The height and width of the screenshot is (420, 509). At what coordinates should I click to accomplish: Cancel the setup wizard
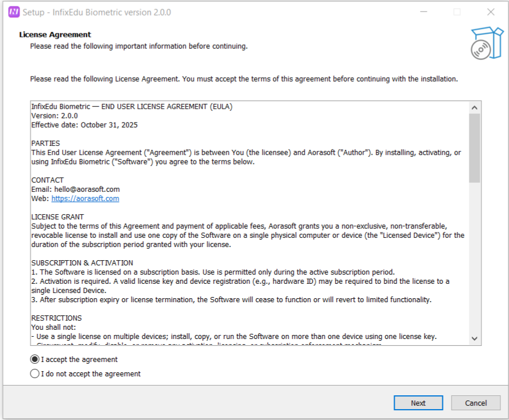pos(476,403)
